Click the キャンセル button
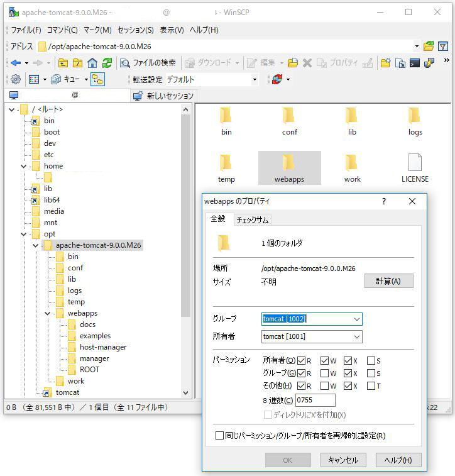455x476 pixels. [x=343, y=460]
